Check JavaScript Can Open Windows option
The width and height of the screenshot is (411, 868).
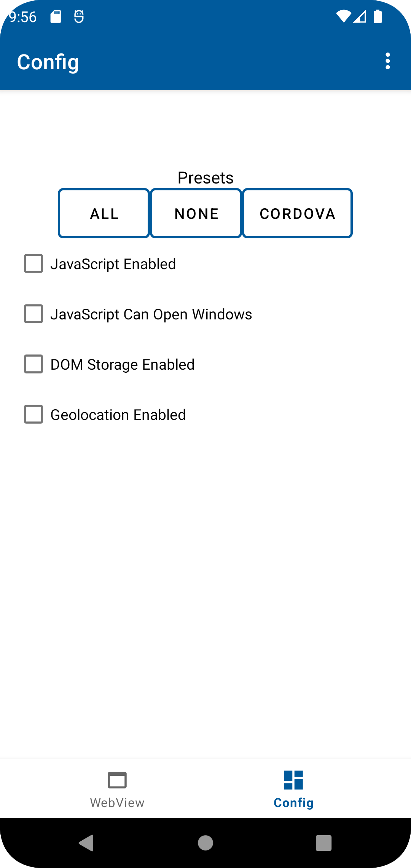pyautogui.click(x=33, y=314)
